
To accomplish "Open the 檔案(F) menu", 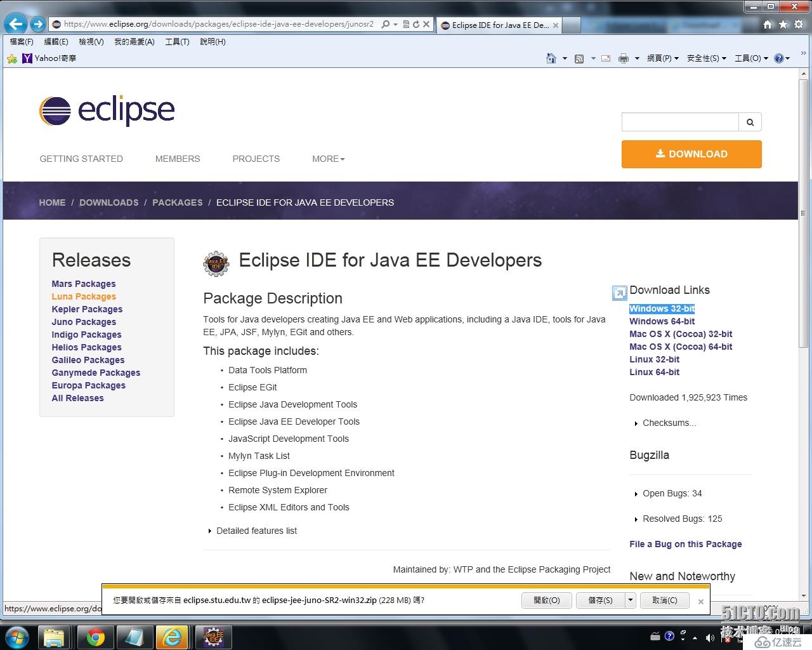I will click(22, 42).
